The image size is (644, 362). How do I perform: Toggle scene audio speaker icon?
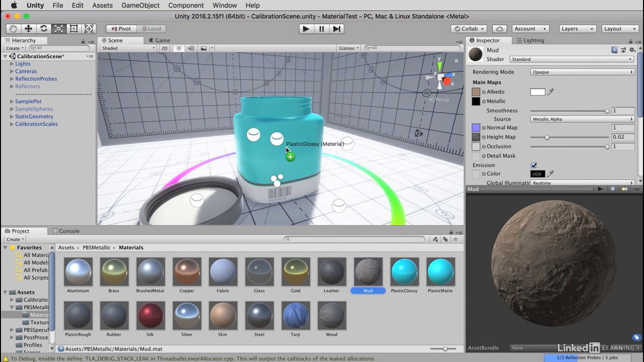[x=191, y=48]
